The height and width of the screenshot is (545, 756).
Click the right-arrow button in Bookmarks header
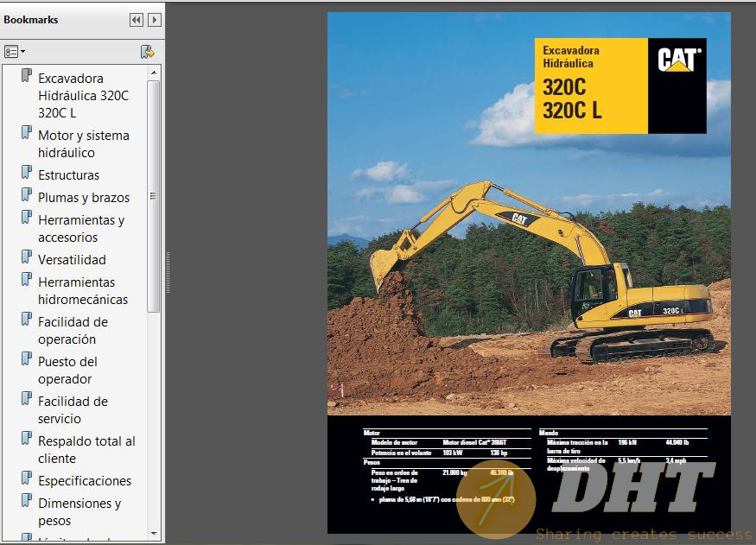click(155, 20)
